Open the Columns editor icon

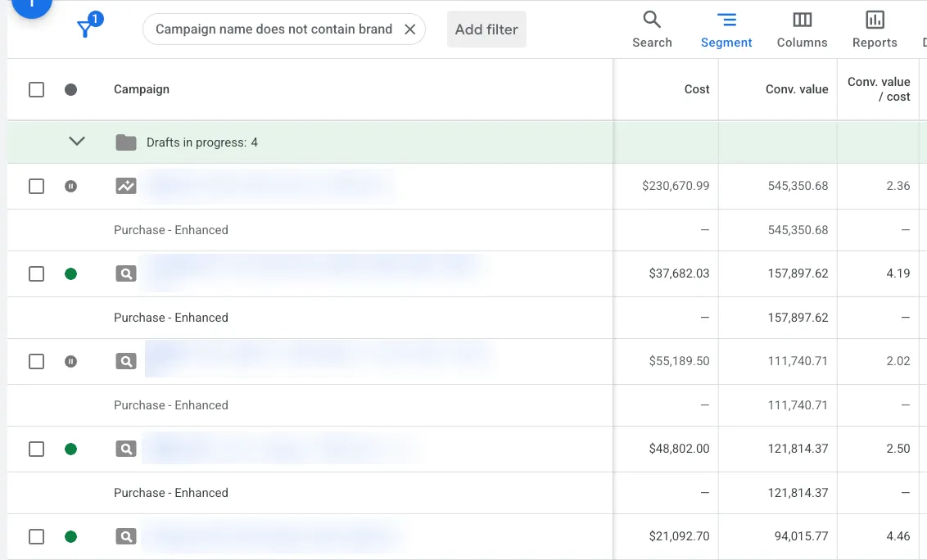(x=802, y=20)
